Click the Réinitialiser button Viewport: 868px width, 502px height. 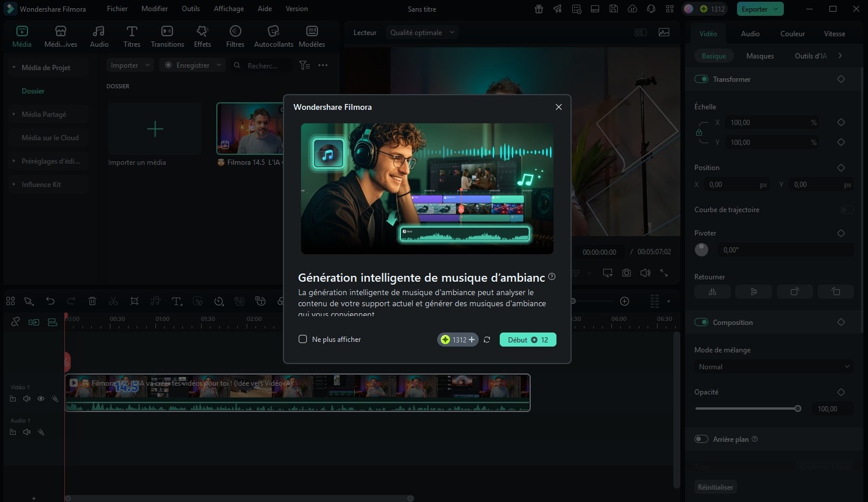(715, 487)
